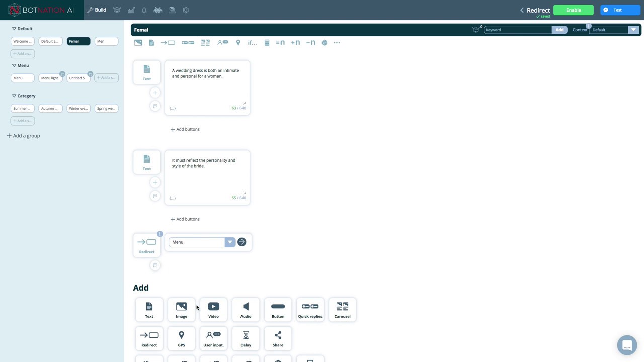Add Button element
This screenshot has height=362, width=644.
[278, 310]
